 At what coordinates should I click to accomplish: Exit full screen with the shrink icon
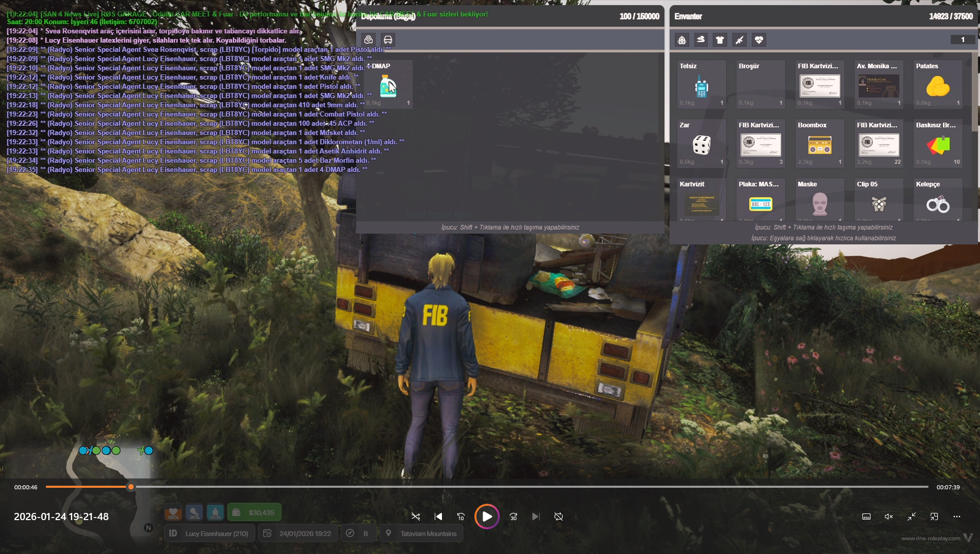(912, 517)
